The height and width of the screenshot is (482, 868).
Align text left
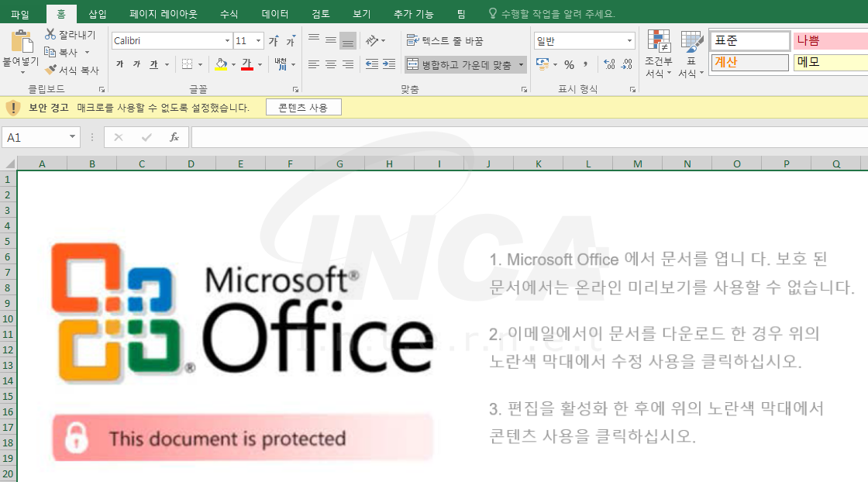314,64
